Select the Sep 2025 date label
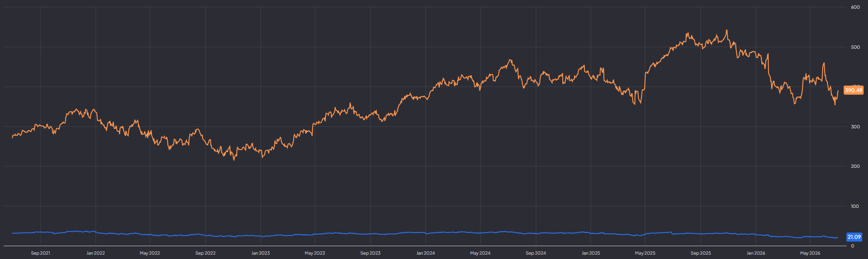The width and height of the screenshot is (868, 259). coord(701,253)
